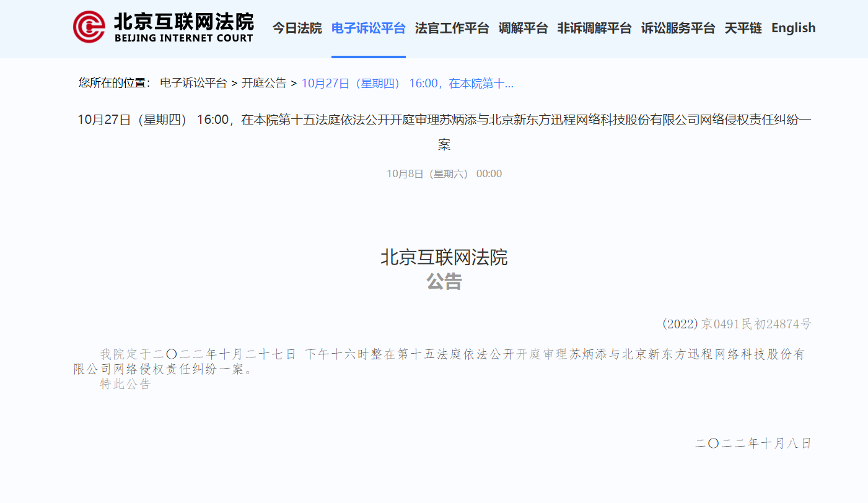The height and width of the screenshot is (503, 868).
Task: Visit the 天平链 page
Action: [743, 28]
